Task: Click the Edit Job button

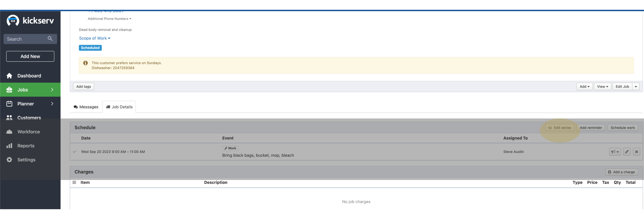Action: pos(622,87)
